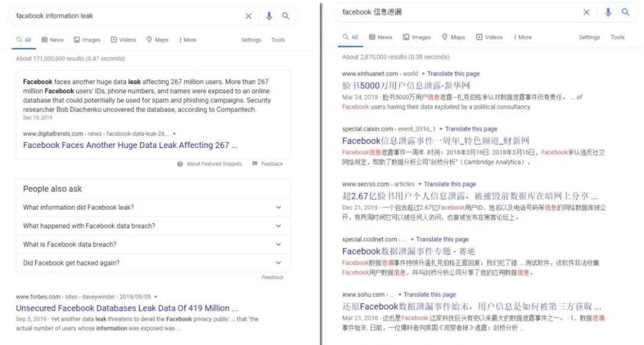Open the Images tab in left results

(87, 40)
